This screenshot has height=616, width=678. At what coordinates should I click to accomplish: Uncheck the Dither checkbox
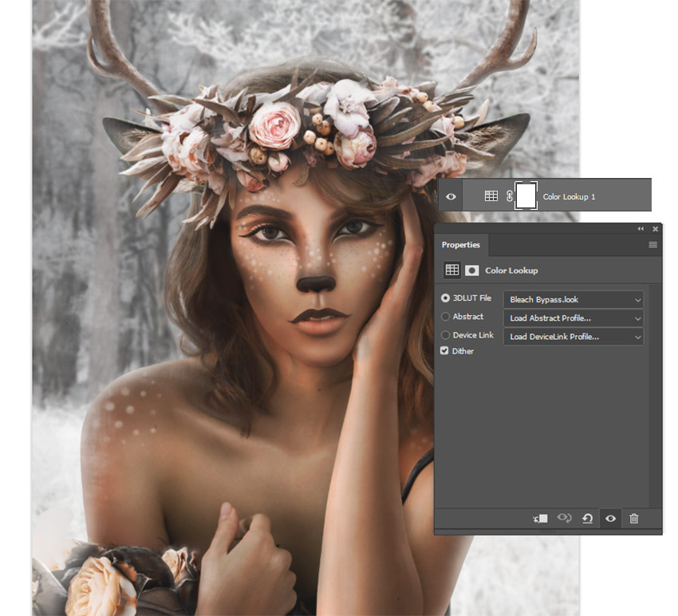(x=444, y=350)
